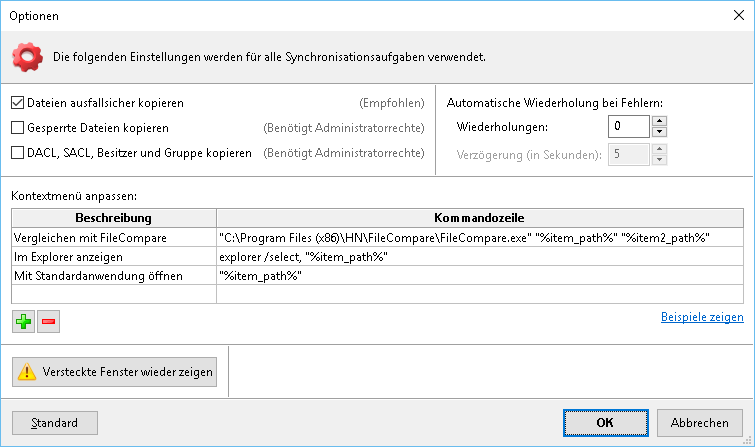Screen dimensions: 755x447
Task: Select the Kommandozeile column header
Action: (x=480, y=218)
